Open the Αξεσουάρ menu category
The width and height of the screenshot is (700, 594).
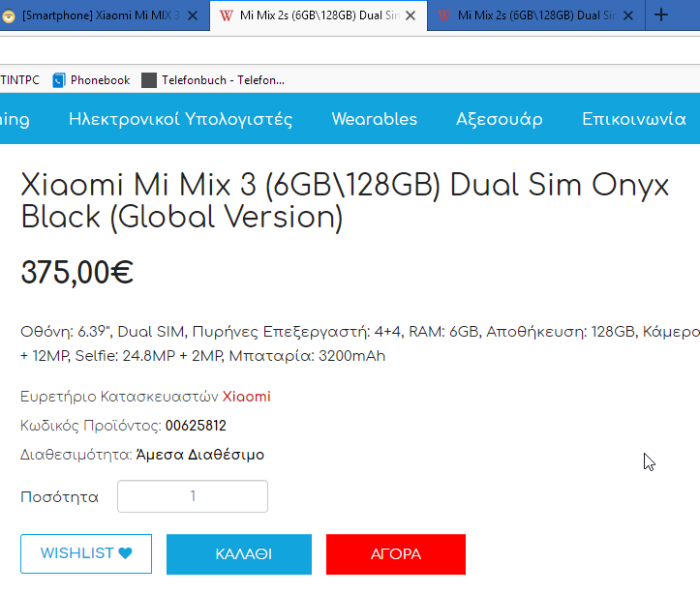(500, 119)
